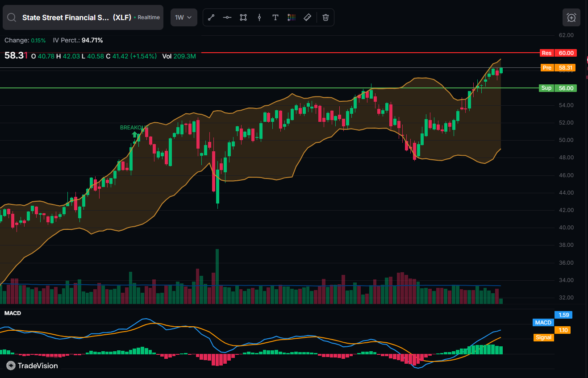Click the 42.00 price axis label
Image resolution: width=588 pixels, height=378 pixels.
[x=566, y=210]
